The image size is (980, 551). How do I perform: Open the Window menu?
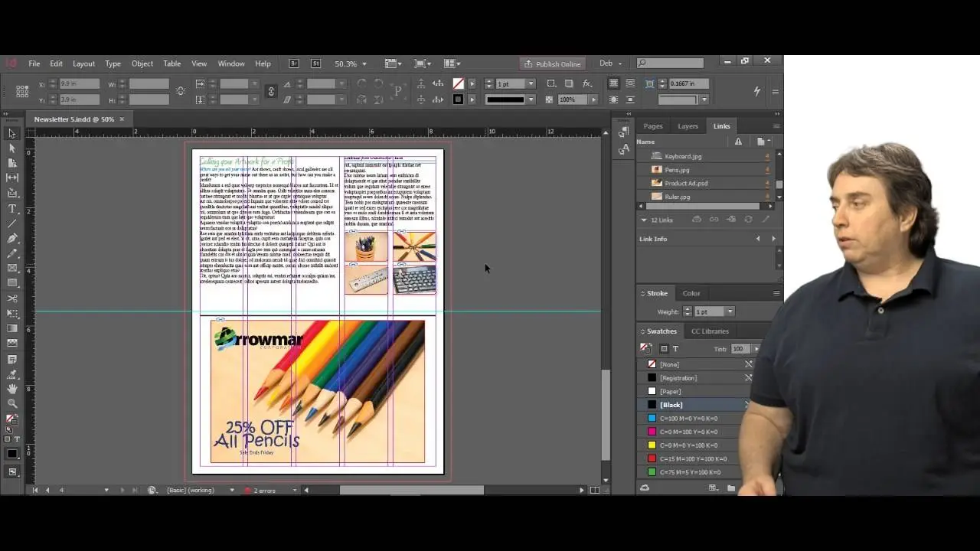point(231,64)
